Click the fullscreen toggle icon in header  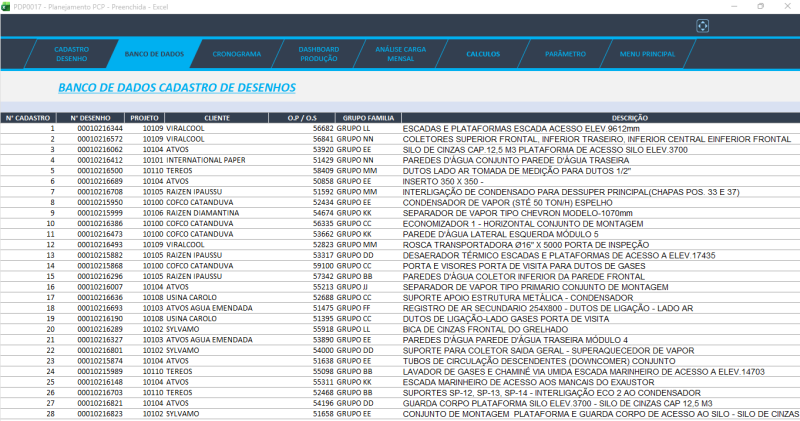click(x=702, y=26)
